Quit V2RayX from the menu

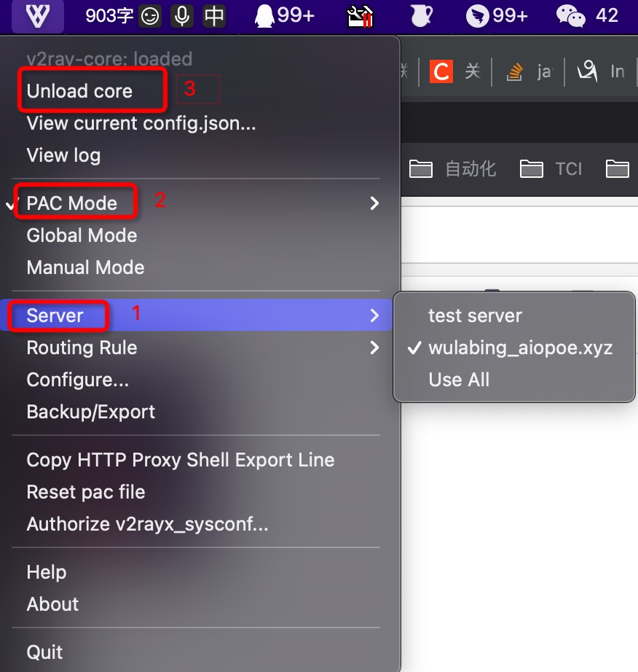tap(196, 652)
